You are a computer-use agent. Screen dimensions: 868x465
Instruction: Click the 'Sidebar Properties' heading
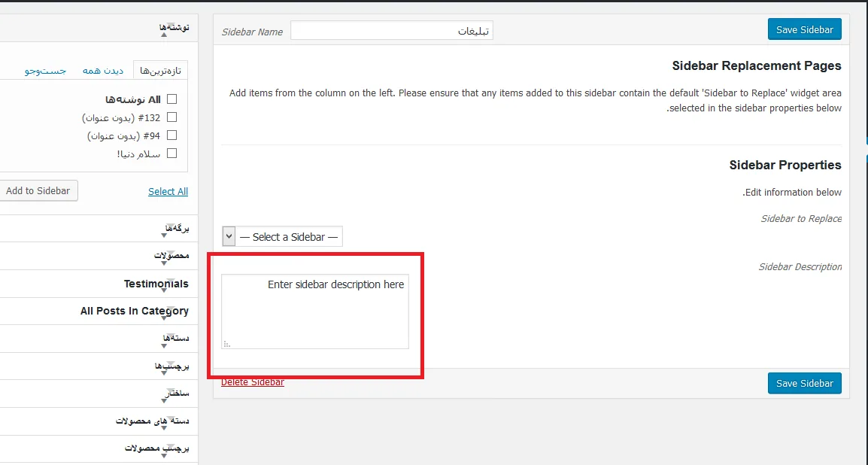[785, 165]
